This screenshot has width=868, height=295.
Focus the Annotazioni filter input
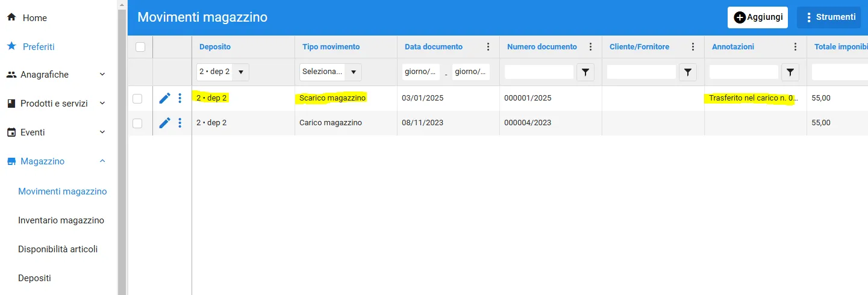coord(744,72)
